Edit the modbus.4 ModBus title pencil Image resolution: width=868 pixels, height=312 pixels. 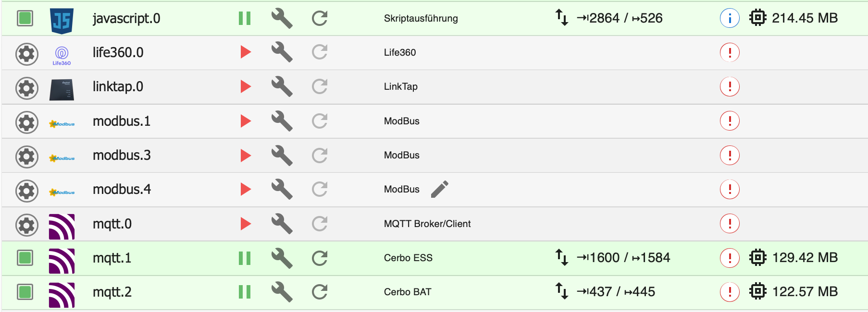(439, 189)
